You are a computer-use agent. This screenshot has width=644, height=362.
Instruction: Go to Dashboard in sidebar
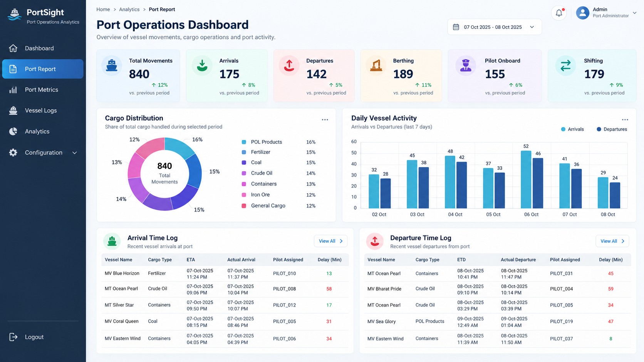point(43,48)
